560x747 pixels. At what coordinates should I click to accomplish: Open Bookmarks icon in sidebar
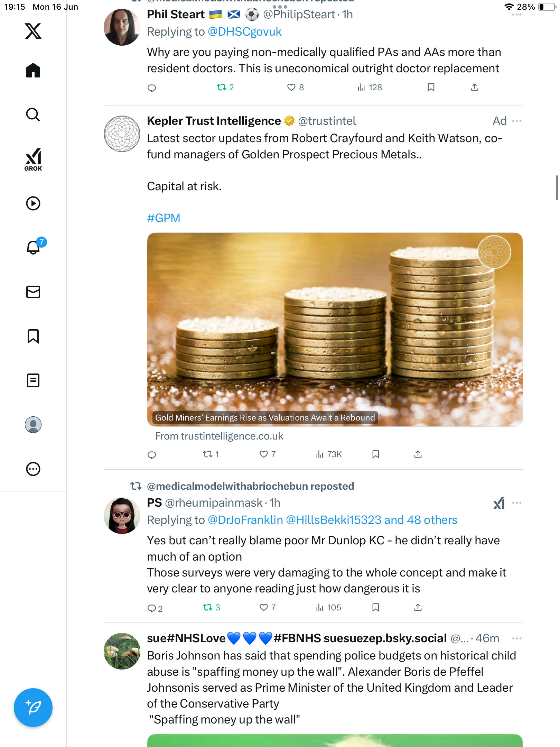[x=33, y=336]
